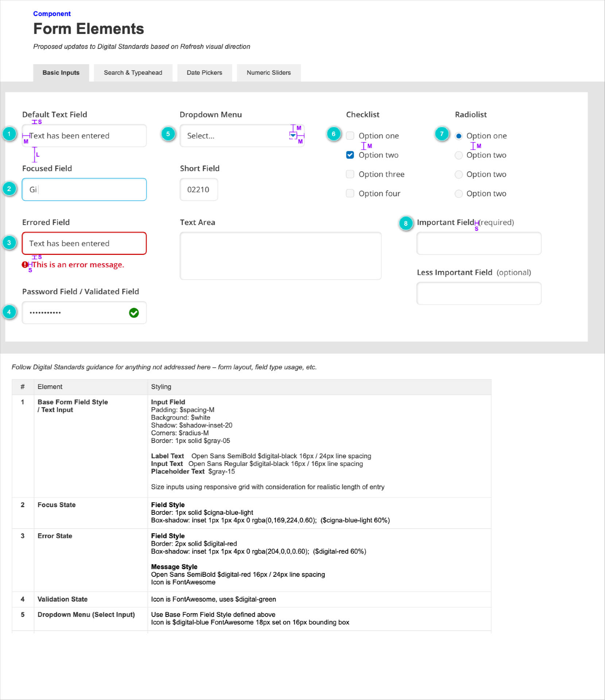Click the error exclamation icon

click(24, 265)
